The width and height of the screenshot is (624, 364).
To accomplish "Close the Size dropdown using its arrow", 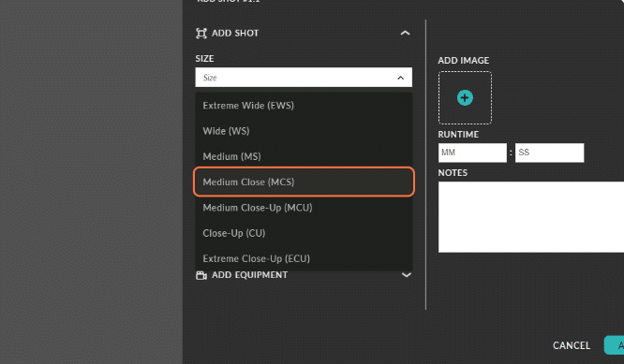I will tap(401, 78).
